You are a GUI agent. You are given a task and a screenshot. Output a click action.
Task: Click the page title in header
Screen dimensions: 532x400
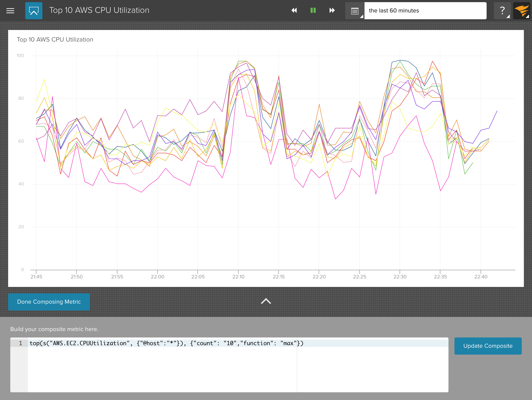pos(99,10)
